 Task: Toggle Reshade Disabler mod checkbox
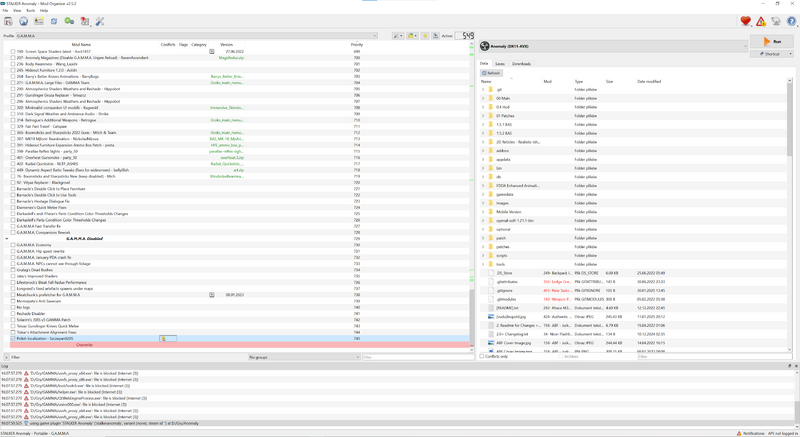13,314
